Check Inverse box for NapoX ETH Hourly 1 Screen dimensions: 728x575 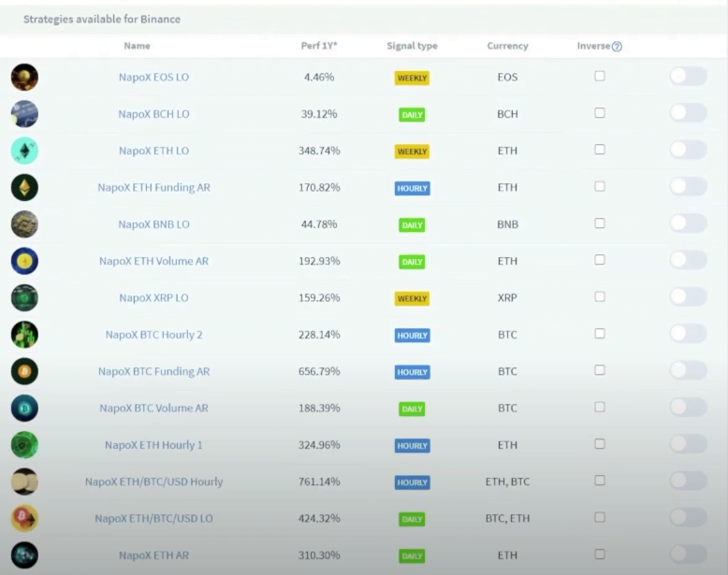tap(600, 444)
